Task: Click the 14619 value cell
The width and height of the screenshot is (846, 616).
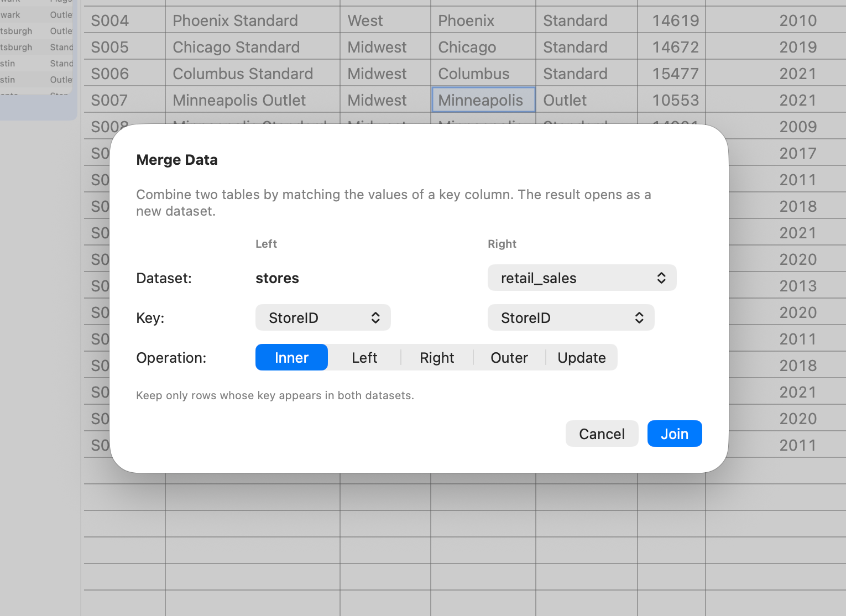Action: (671, 20)
